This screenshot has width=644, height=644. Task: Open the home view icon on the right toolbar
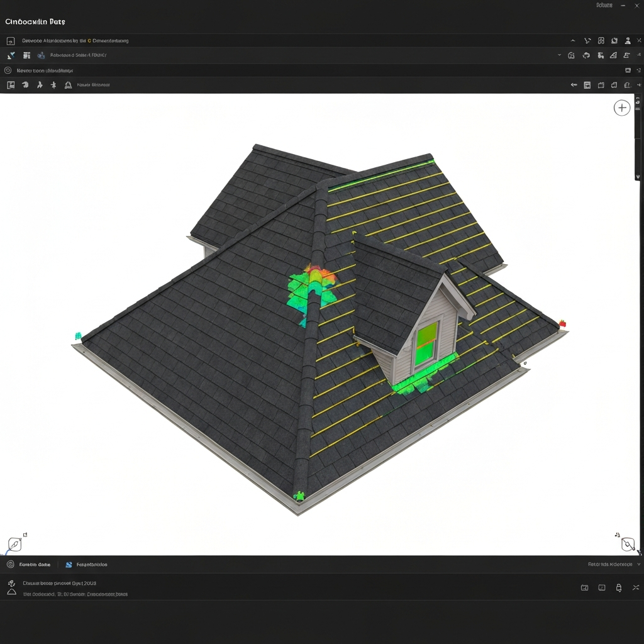pyautogui.click(x=571, y=55)
